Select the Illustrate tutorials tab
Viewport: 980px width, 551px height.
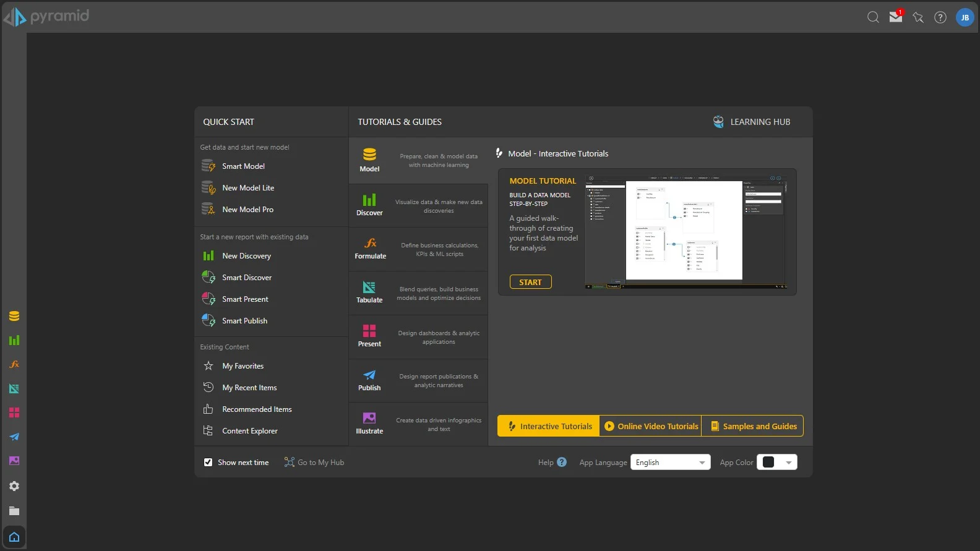coord(419,424)
